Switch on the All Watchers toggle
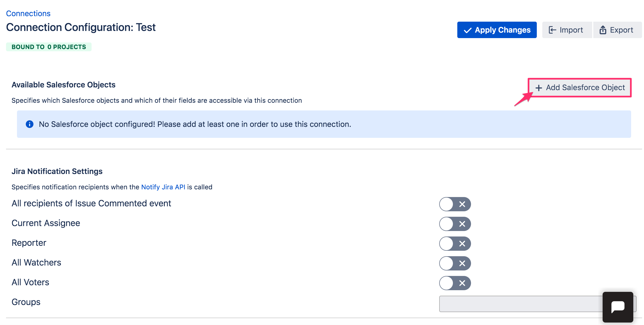This screenshot has width=644, height=325. [455, 263]
